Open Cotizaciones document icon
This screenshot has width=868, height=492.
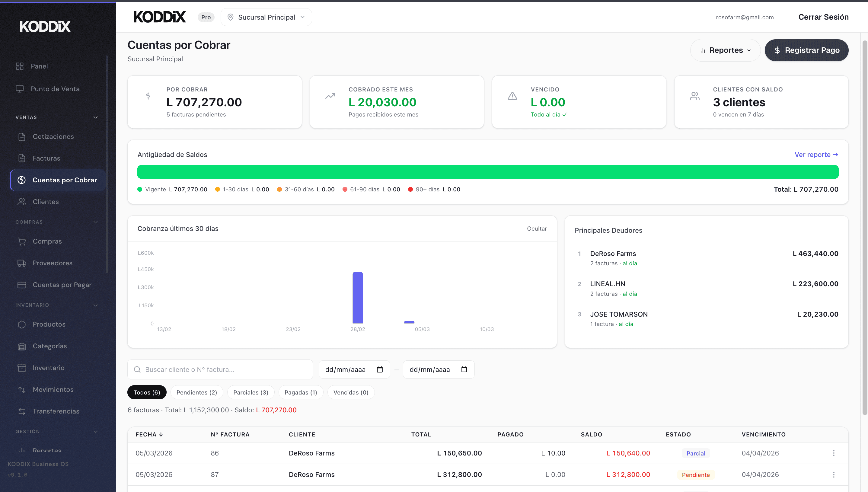(22, 136)
